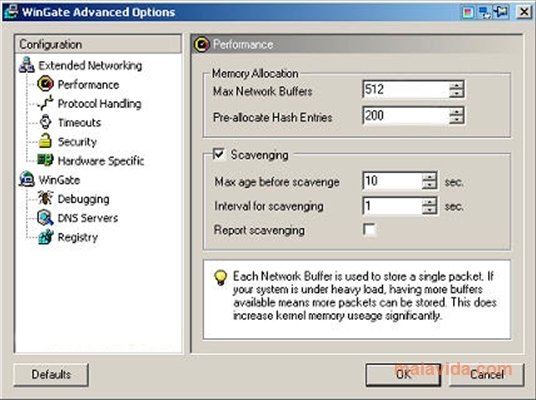
Task: Open the Debugging settings
Action: [83, 199]
